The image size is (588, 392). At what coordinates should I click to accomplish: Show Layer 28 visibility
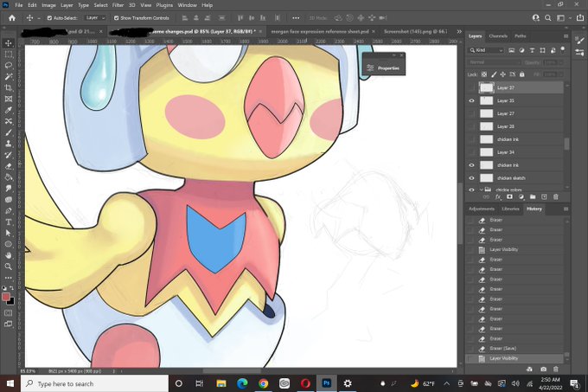click(x=472, y=126)
